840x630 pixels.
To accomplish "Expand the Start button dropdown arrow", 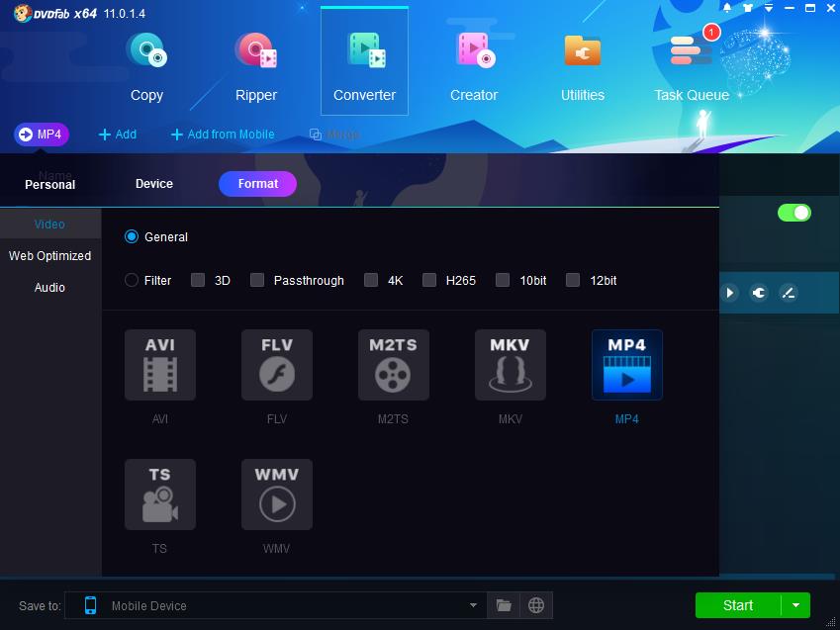I will click(796, 605).
